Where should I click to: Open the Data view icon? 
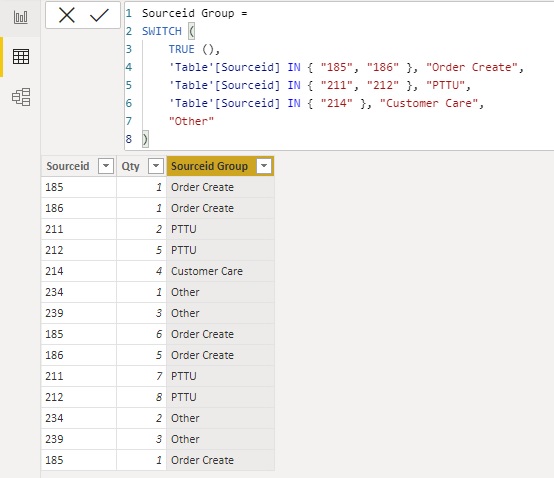tap(20, 57)
